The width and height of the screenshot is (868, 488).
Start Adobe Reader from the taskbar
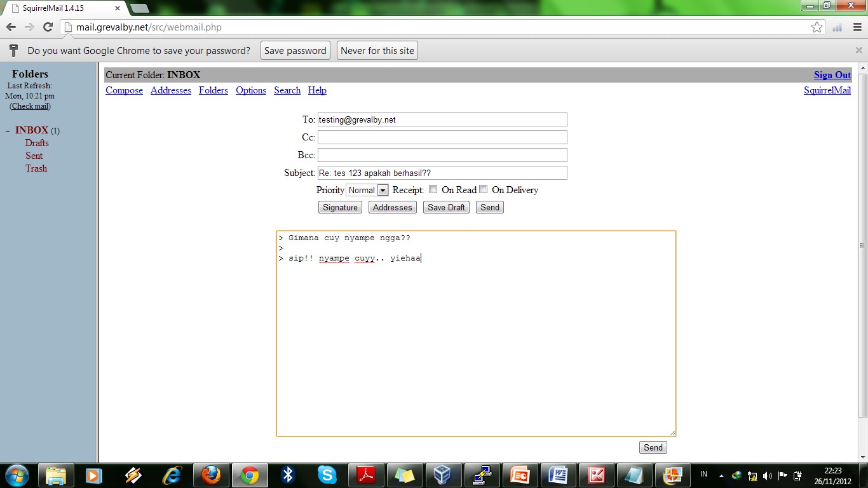tap(365, 475)
